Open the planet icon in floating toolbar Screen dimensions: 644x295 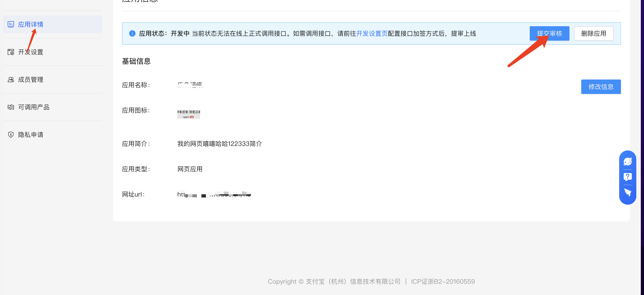click(x=628, y=162)
